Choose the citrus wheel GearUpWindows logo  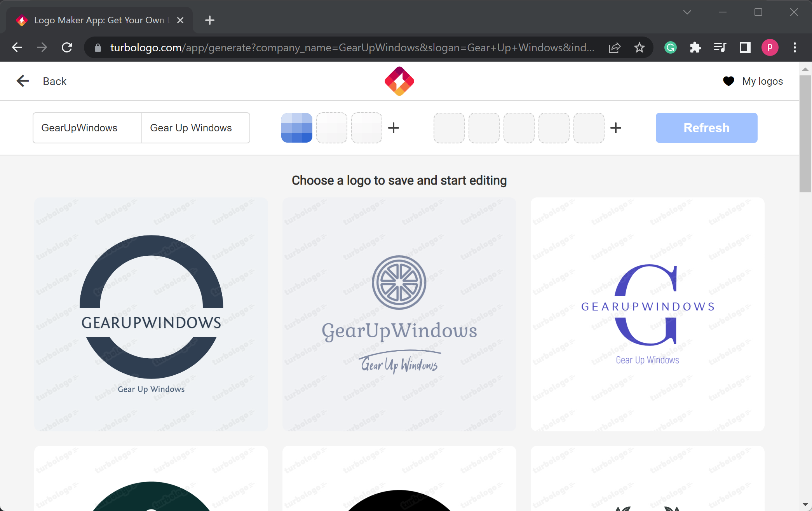pyautogui.click(x=399, y=314)
